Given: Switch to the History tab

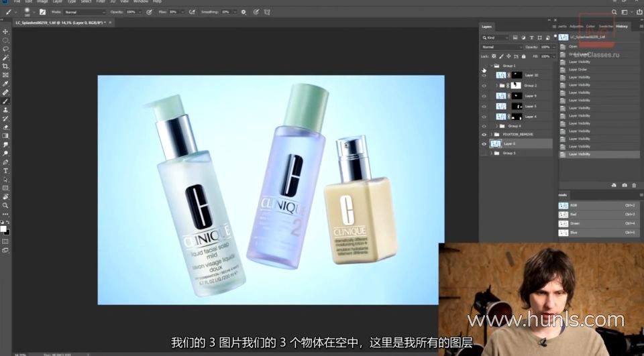Looking at the screenshot, I should pyautogui.click(x=622, y=27).
